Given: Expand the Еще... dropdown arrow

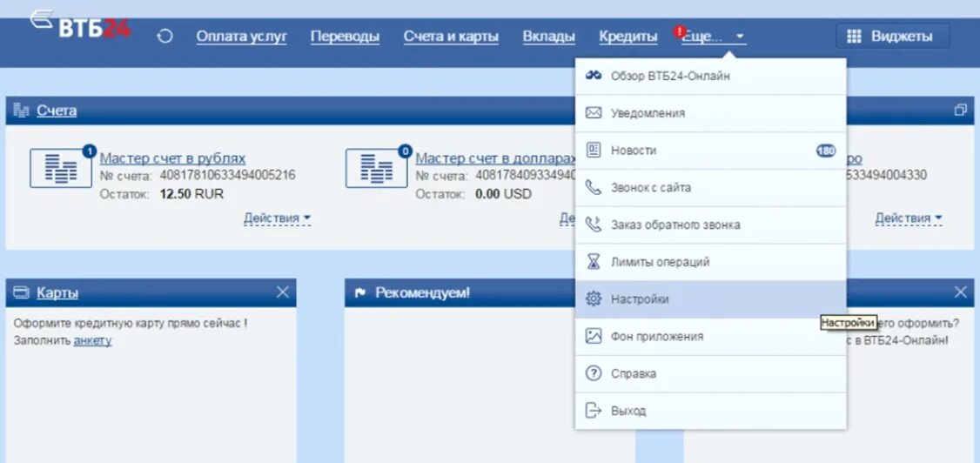Looking at the screenshot, I should (740, 37).
